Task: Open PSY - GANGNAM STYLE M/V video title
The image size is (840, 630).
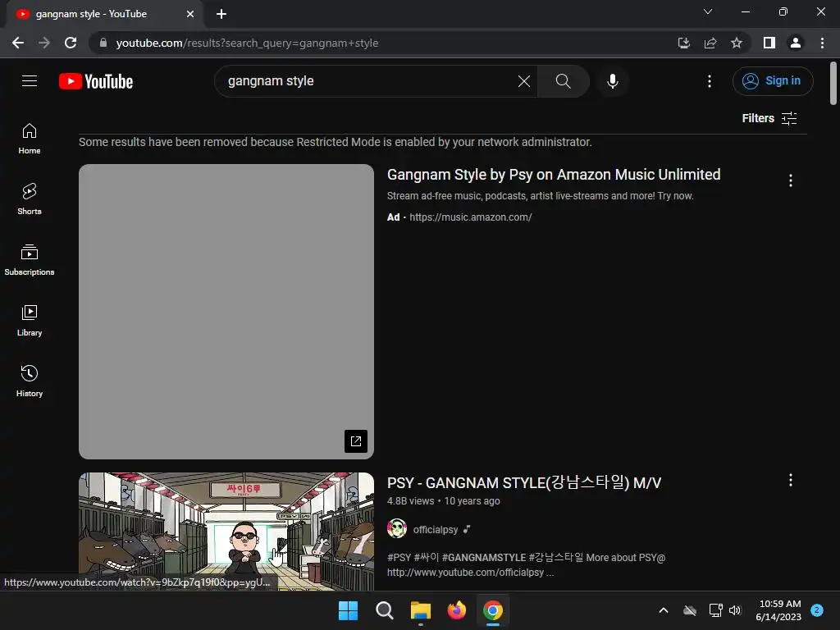Action: [x=524, y=482]
